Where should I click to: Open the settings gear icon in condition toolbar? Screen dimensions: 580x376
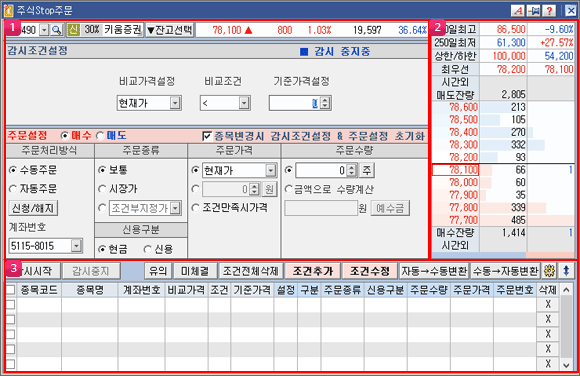coord(549,271)
